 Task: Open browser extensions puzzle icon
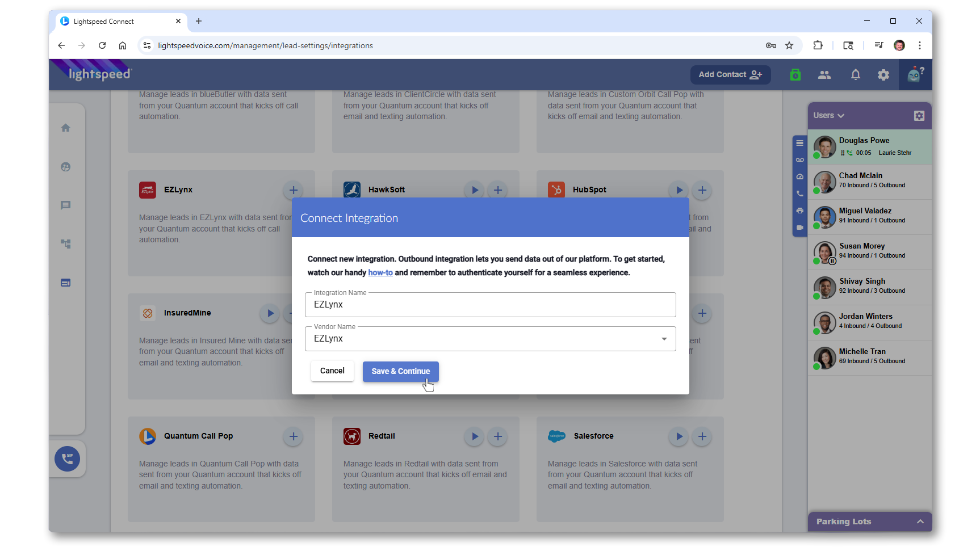[818, 45]
